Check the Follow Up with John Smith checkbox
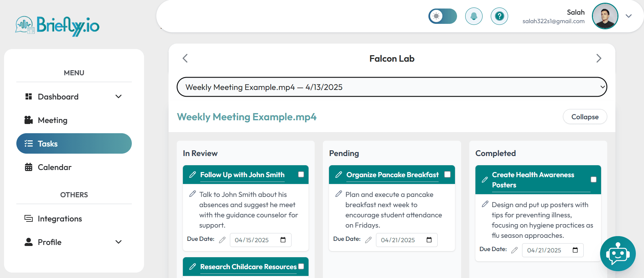This screenshot has width=644, height=278. coord(301,174)
